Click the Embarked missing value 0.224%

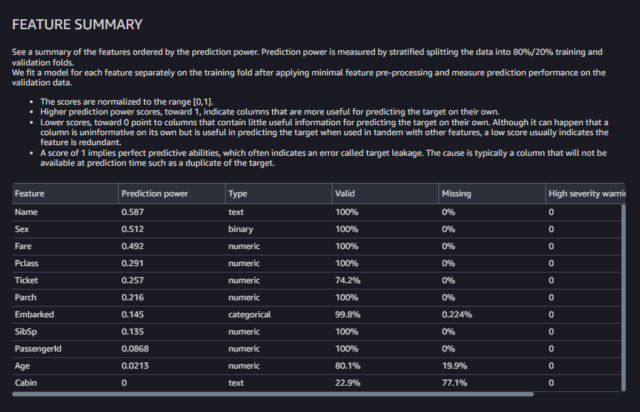457,314
